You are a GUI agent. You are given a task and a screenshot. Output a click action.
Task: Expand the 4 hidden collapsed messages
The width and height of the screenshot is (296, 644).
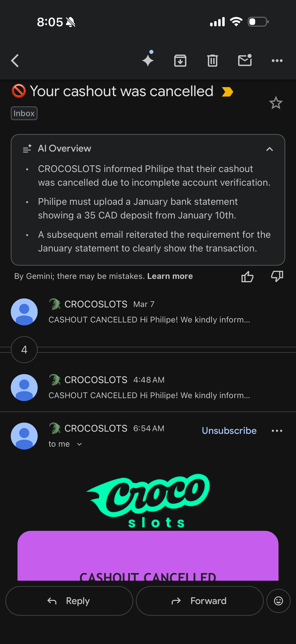point(24,349)
